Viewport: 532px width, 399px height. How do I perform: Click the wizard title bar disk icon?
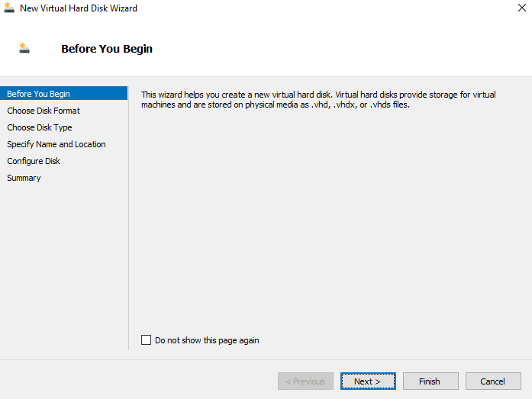9,8
